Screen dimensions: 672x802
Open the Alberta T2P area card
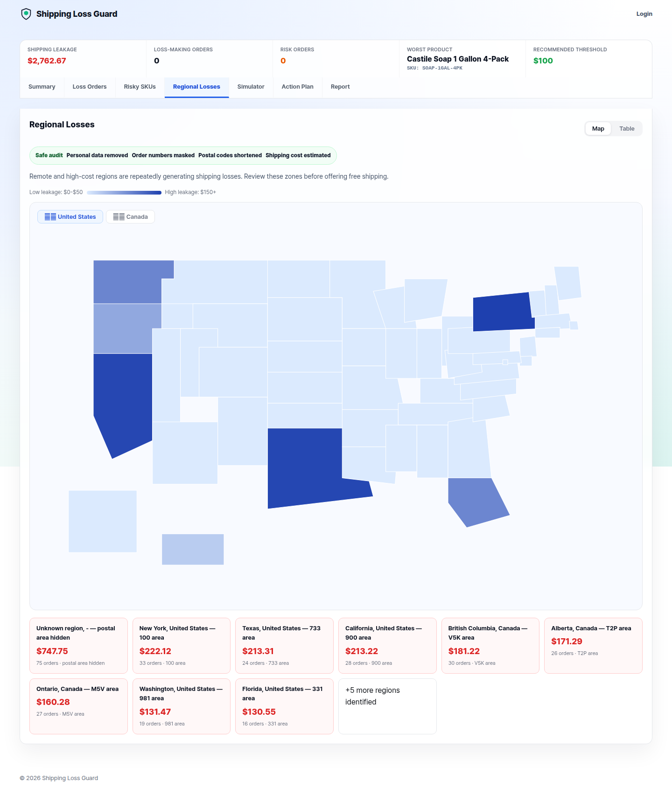click(593, 646)
